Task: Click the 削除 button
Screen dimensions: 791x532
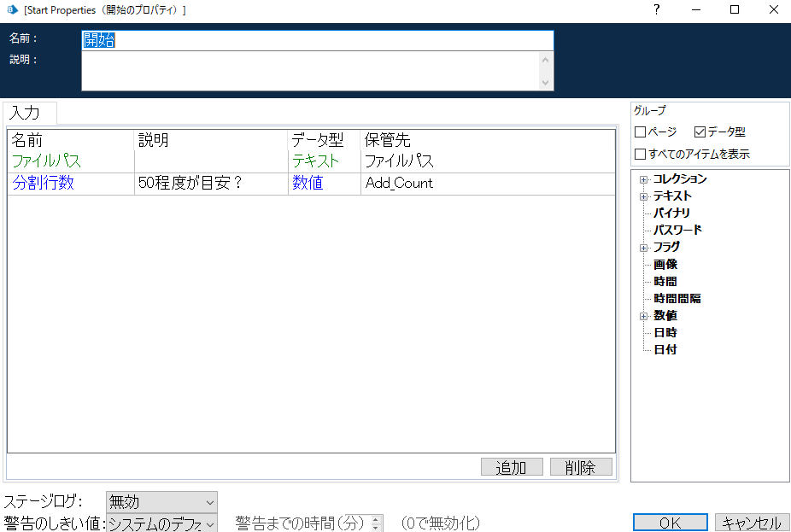Action: (x=581, y=467)
